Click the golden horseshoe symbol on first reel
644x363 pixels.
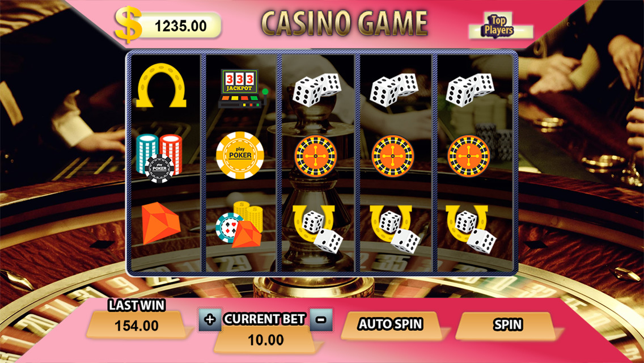point(162,86)
